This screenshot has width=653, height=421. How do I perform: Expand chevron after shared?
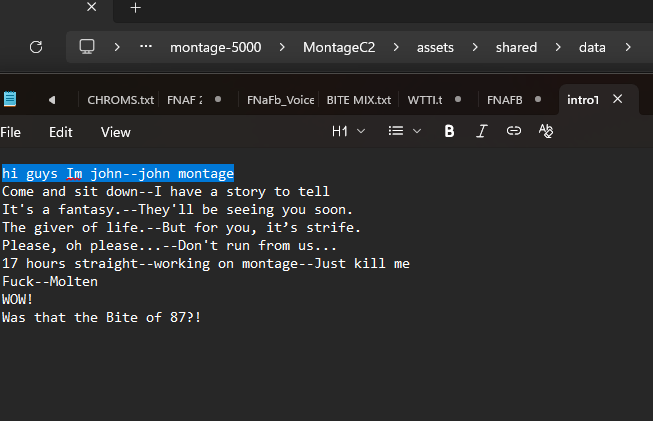click(558, 47)
